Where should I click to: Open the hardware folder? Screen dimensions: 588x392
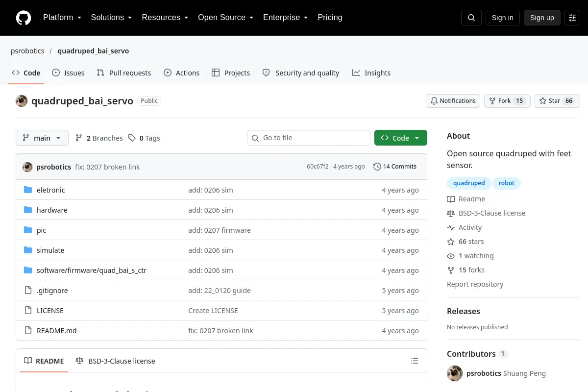pyautogui.click(x=52, y=210)
